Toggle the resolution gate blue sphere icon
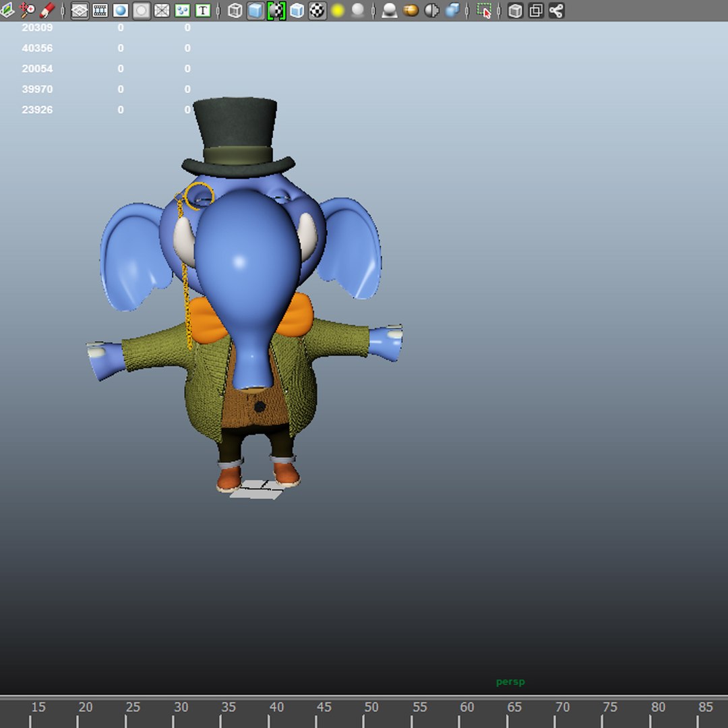This screenshot has height=728, width=728. point(121,10)
